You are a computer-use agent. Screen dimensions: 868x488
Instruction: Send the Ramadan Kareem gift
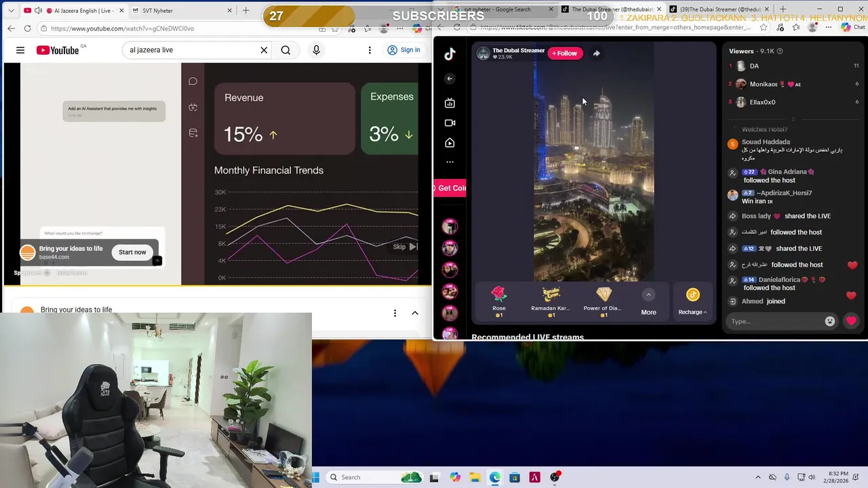[x=551, y=302]
